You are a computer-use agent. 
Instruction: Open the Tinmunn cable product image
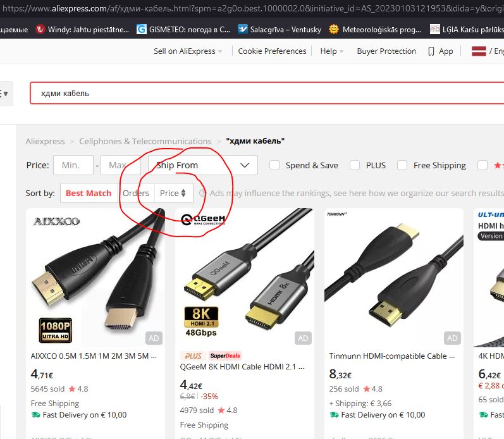pos(394,277)
